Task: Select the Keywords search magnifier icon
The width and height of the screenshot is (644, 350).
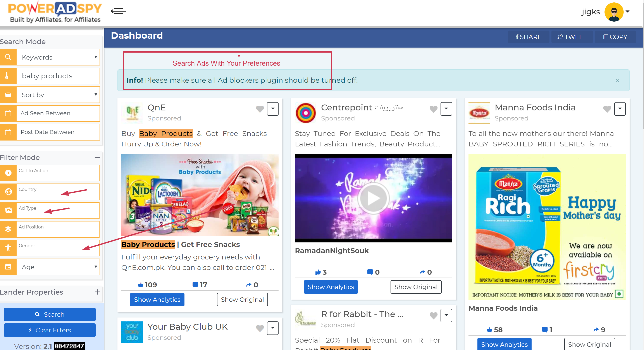Action: click(x=8, y=57)
